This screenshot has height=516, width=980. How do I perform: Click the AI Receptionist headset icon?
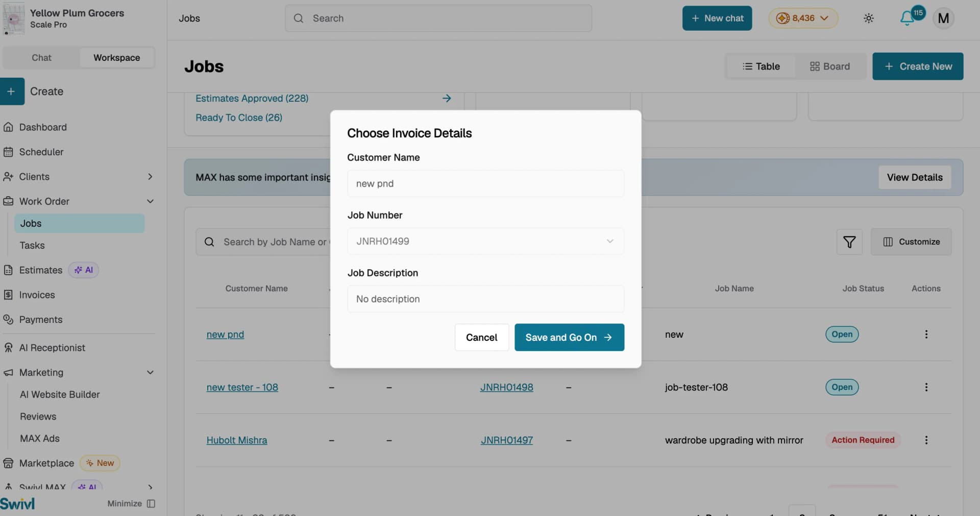coord(8,348)
